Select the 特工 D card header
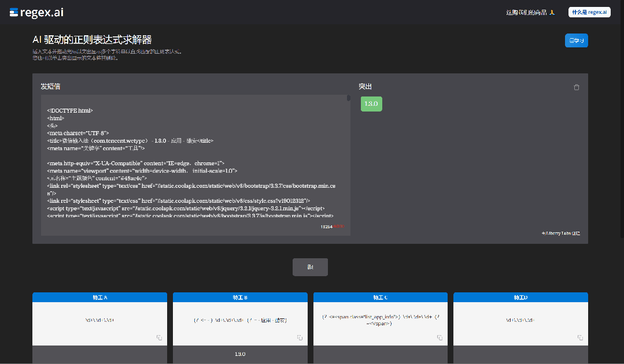624x364 pixels. click(520, 297)
